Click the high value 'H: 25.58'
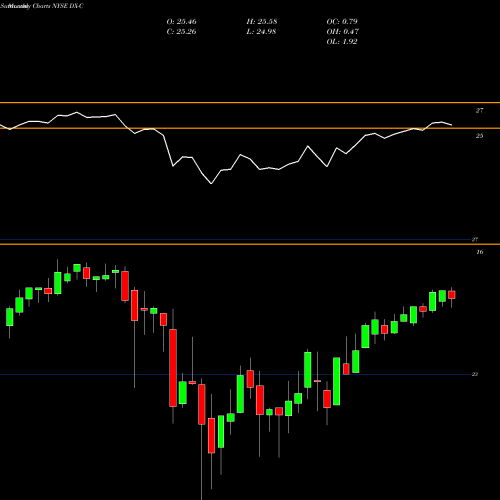This screenshot has width=500, height=500. tap(262, 22)
